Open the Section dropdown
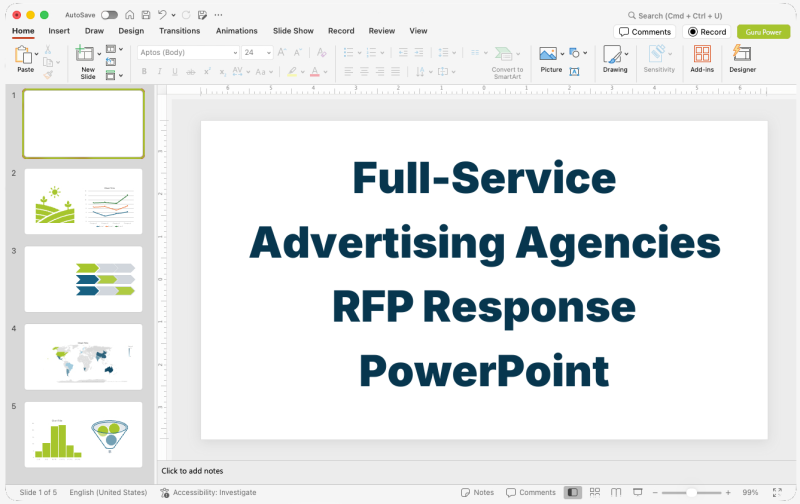The height and width of the screenshot is (504, 800). click(x=114, y=75)
